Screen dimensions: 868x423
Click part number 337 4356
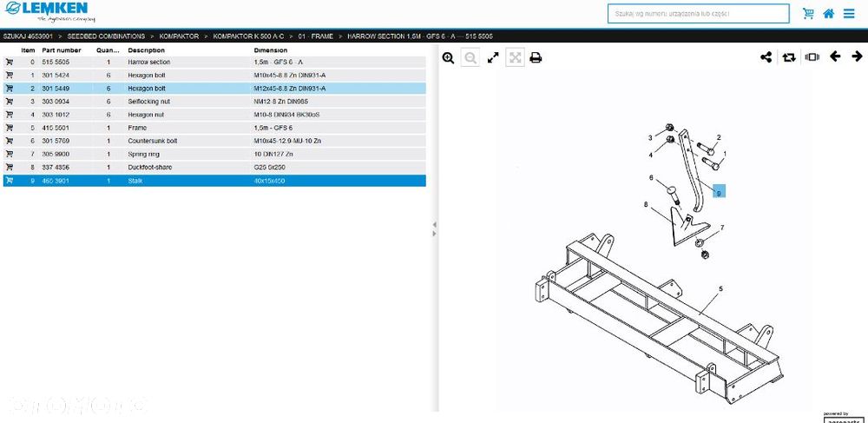[56, 167]
